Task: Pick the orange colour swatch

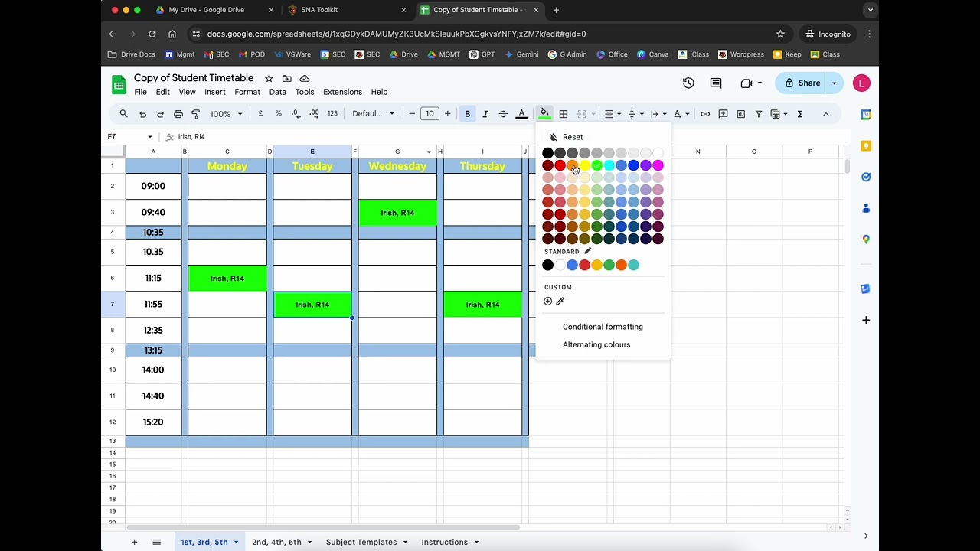Action: pyautogui.click(x=572, y=165)
